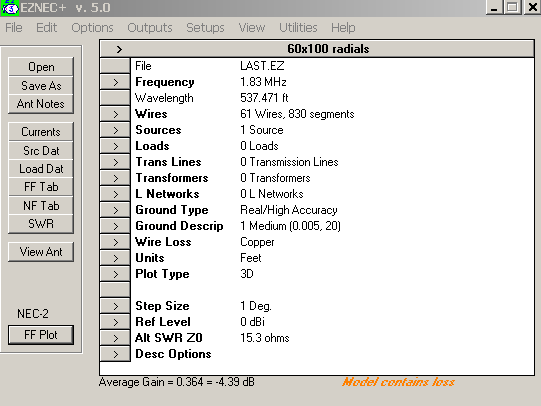Click the '15.3 ohms' Alt SWR Z0 value

[x=265, y=338]
